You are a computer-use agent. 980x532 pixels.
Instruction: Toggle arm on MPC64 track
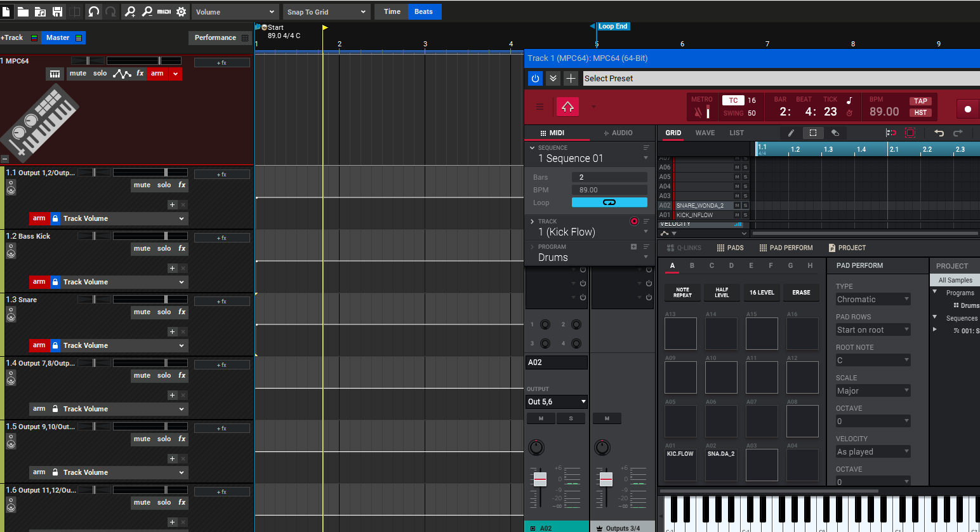157,74
